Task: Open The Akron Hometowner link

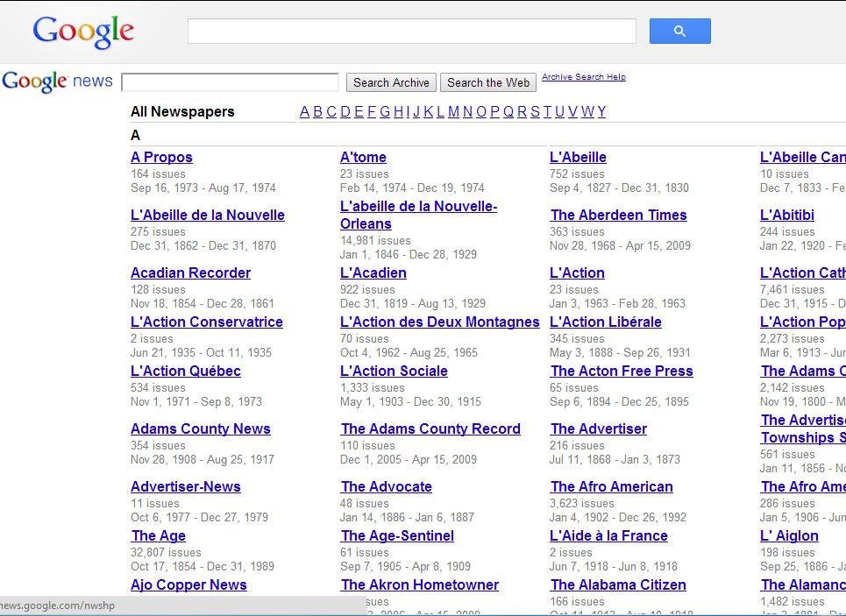Action: click(x=419, y=585)
